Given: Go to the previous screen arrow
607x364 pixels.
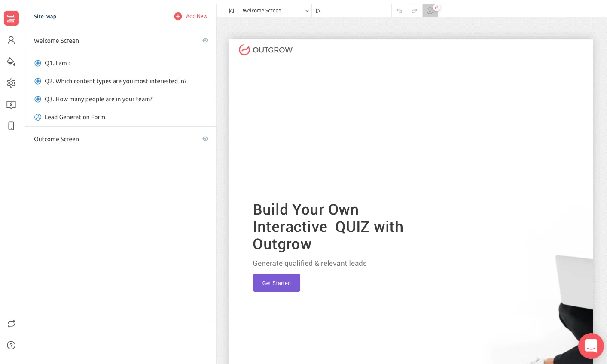Looking at the screenshot, I should [232, 11].
